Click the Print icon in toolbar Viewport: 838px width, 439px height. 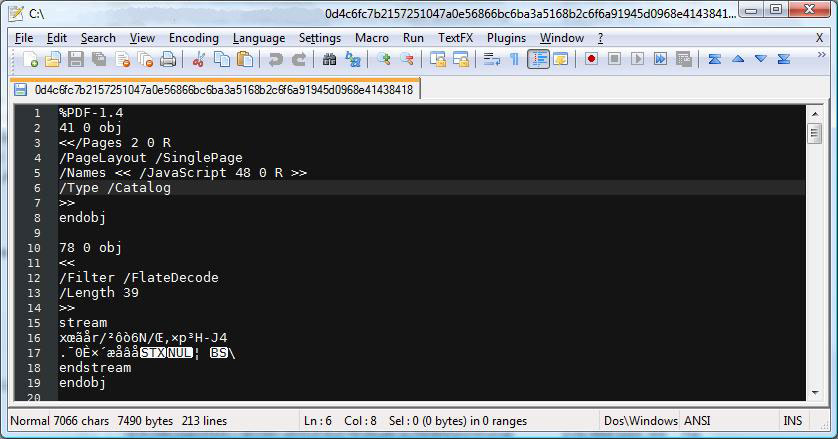168,60
